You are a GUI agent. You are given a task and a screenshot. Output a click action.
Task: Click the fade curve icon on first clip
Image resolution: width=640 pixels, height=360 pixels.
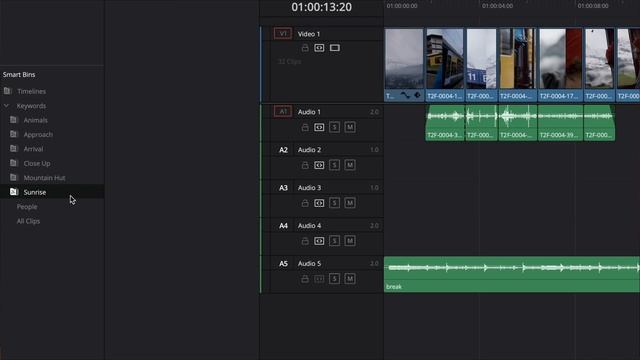coord(405,95)
